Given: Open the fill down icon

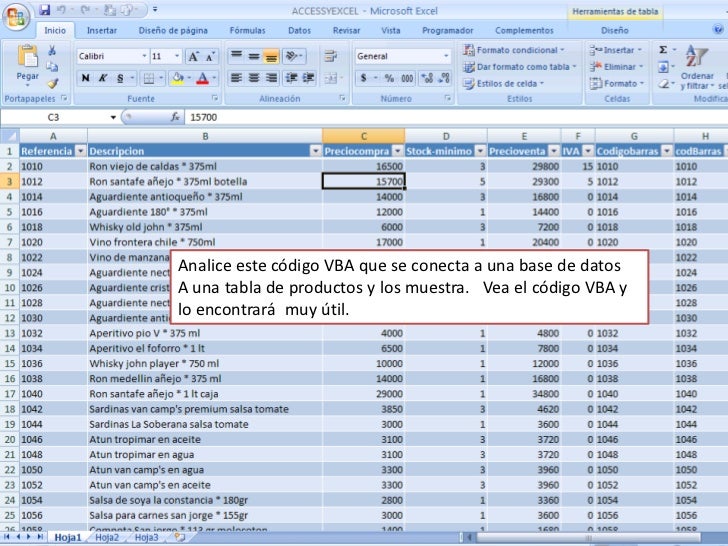Looking at the screenshot, I should [663, 67].
